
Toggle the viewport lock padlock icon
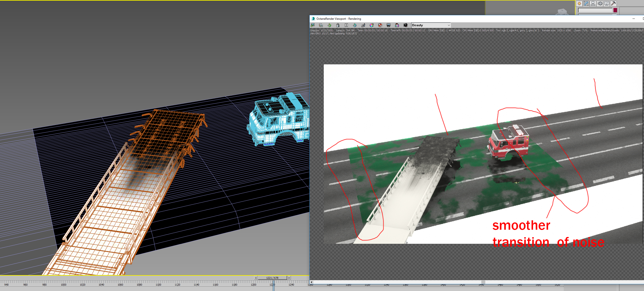click(x=338, y=25)
